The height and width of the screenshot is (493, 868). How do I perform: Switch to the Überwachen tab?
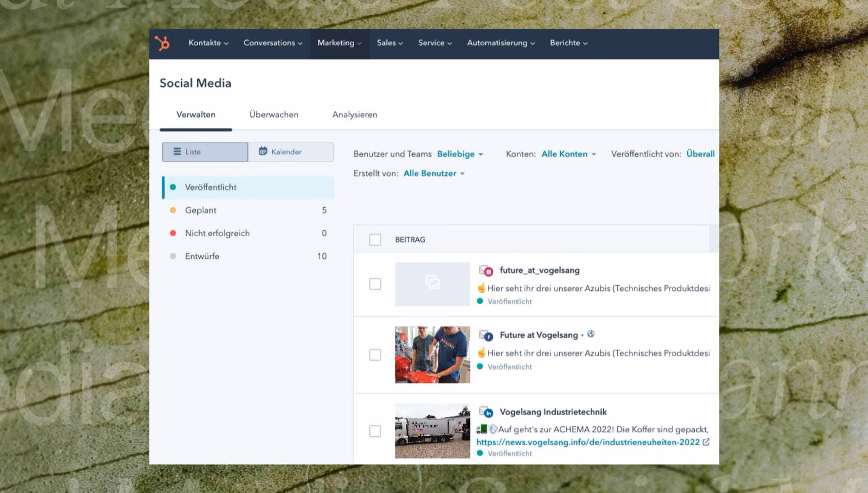[x=274, y=114]
